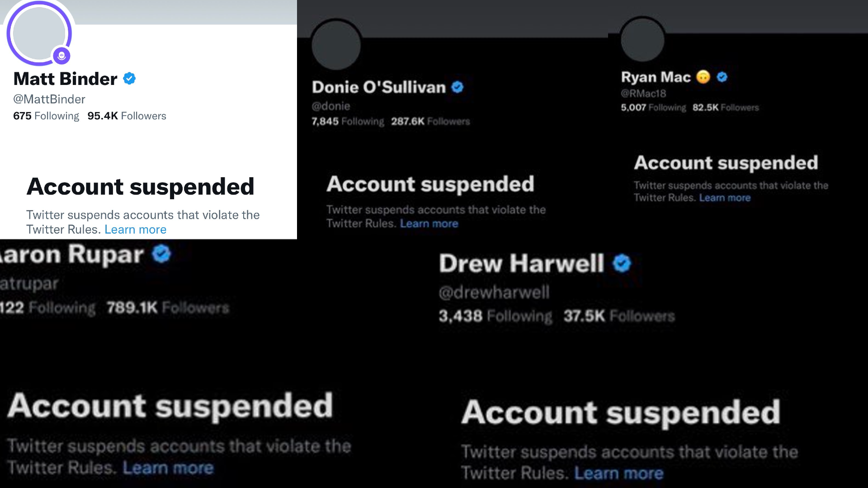Viewport: 868px width, 488px height.
Task: Click Ryan Mac's profile picture
Action: [x=642, y=39]
